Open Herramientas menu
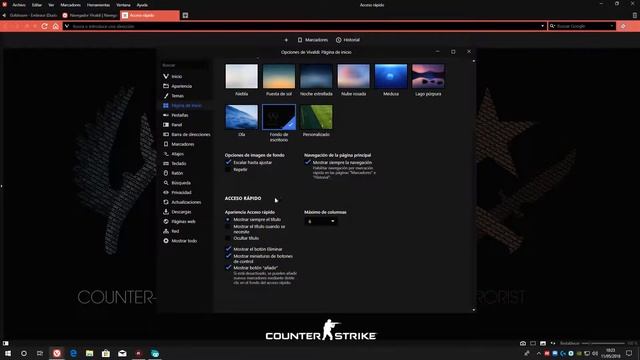 (98, 5)
